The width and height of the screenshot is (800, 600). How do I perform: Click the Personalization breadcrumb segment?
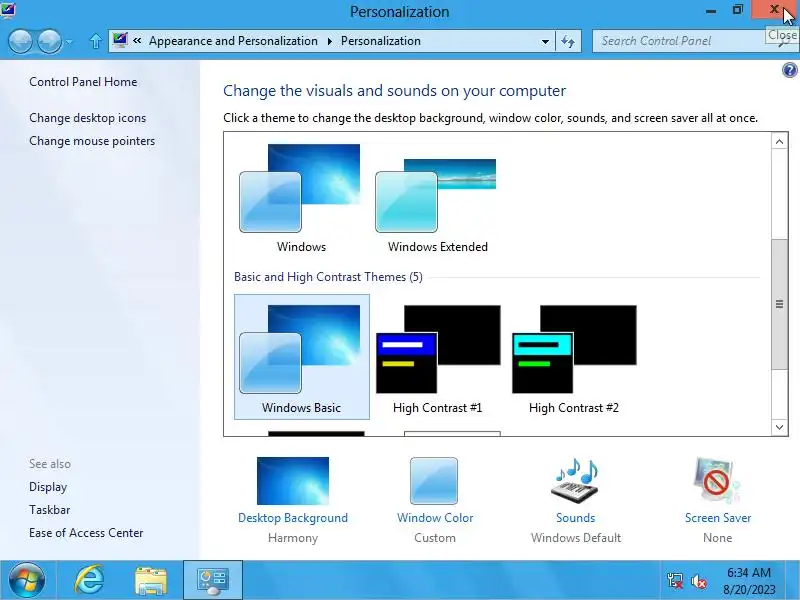click(381, 41)
